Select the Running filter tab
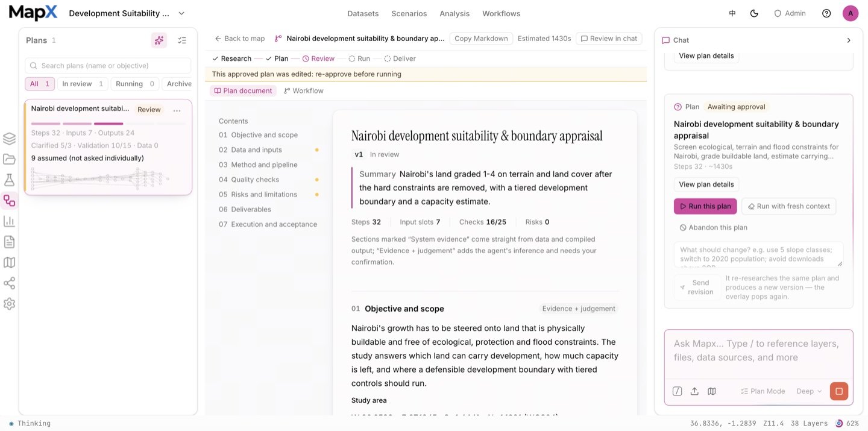The width and height of the screenshot is (868, 431). 135,84
